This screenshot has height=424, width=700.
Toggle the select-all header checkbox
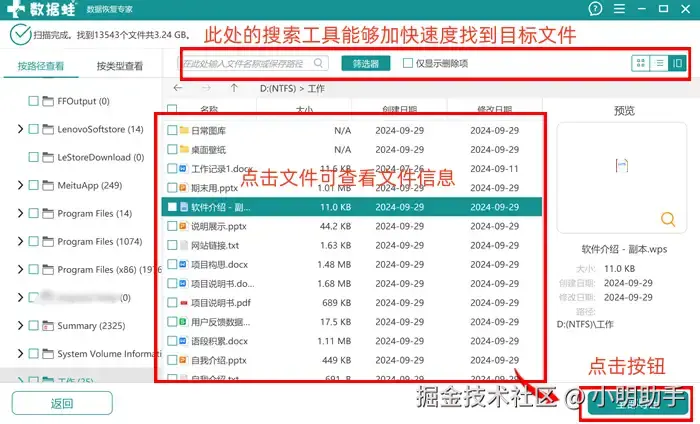coord(172,109)
